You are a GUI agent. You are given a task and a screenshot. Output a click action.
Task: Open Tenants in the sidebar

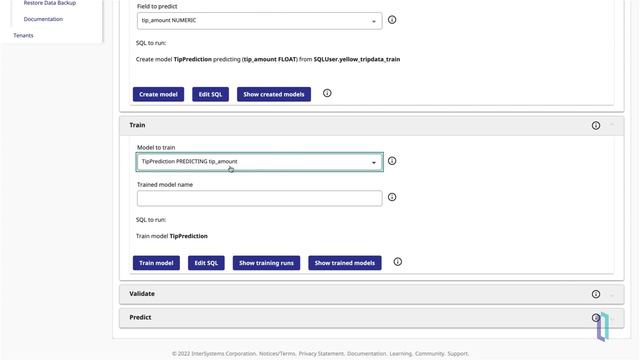(x=23, y=36)
